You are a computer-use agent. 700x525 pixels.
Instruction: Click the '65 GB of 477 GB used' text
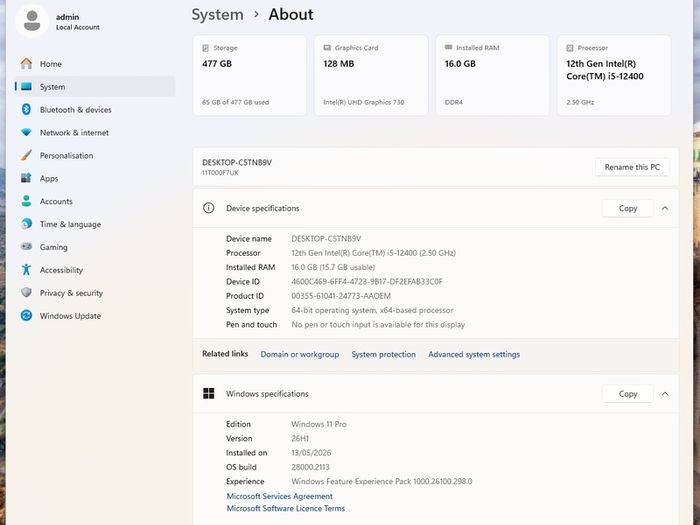(235, 102)
